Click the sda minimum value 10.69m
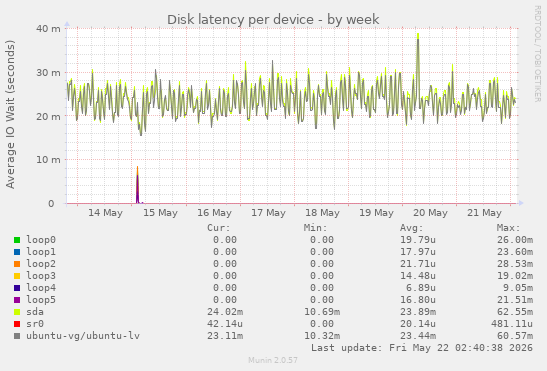The width and height of the screenshot is (547, 371). (x=322, y=312)
